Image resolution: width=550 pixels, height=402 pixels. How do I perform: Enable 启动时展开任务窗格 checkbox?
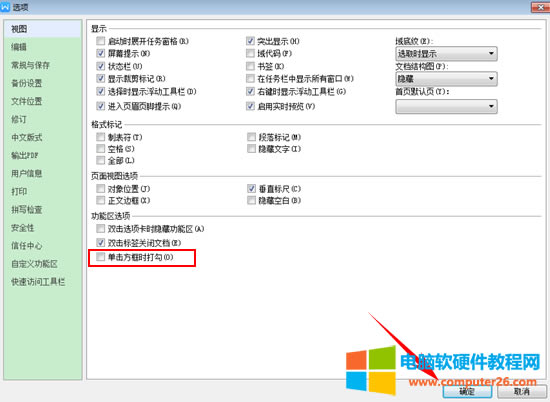pyautogui.click(x=101, y=41)
